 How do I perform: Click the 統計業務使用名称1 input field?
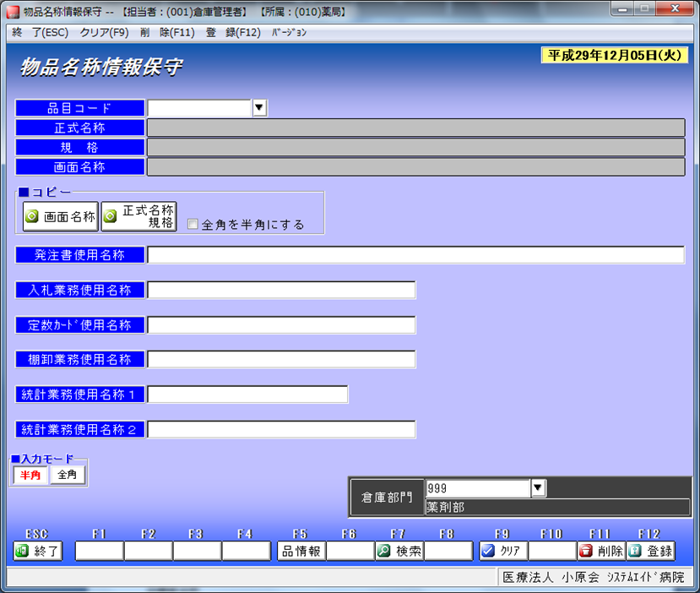247,394
